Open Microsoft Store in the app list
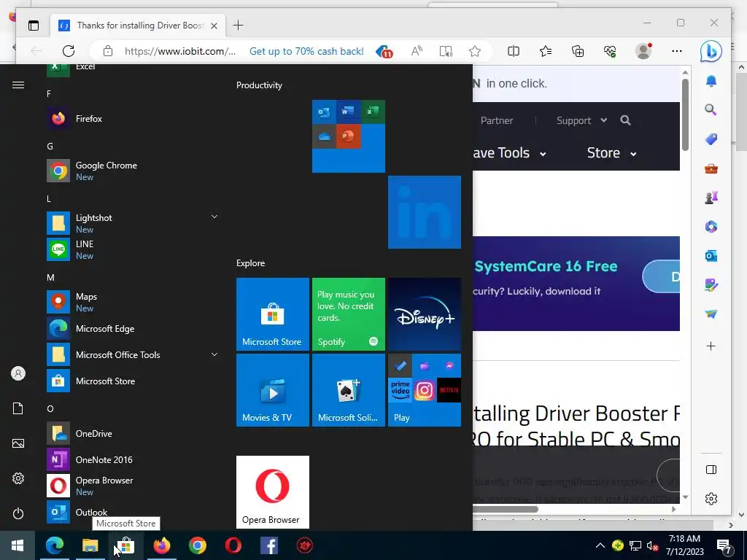 133,381
